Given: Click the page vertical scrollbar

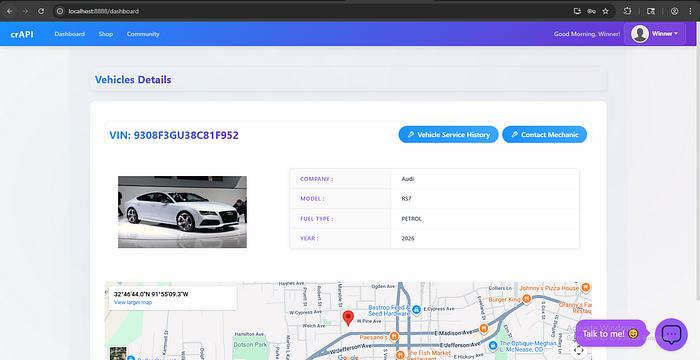Looking at the screenshot, I should 697,161.
